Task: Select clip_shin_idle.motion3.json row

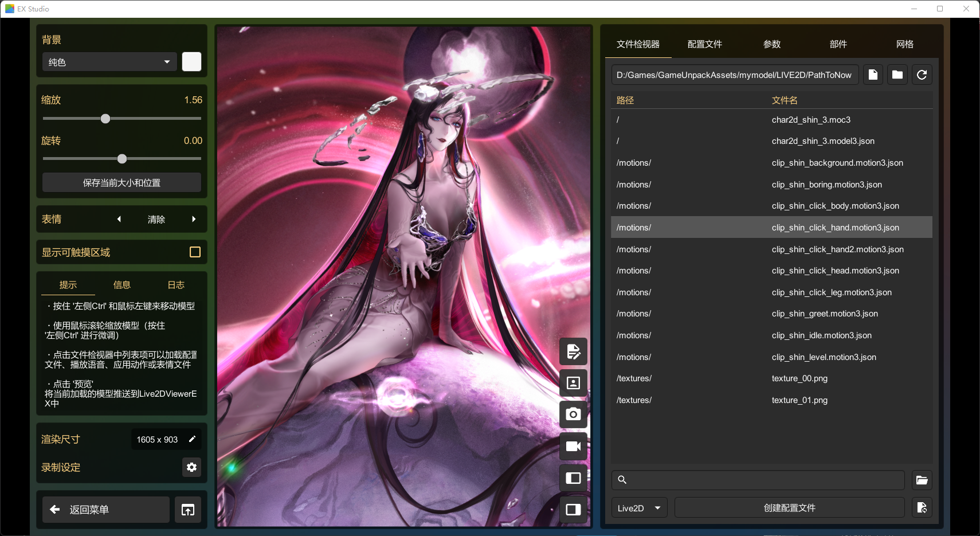Action: pos(771,335)
